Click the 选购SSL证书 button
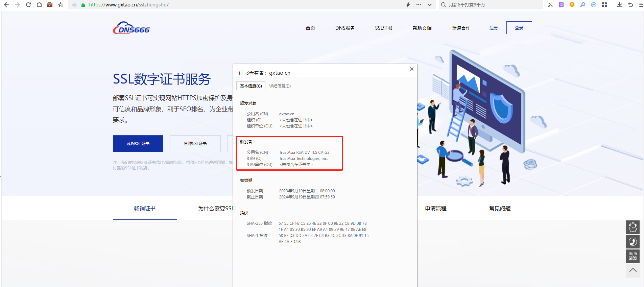The height and width of the screenshot is (287, 644). pyautogui.click(x=138, y=144)
